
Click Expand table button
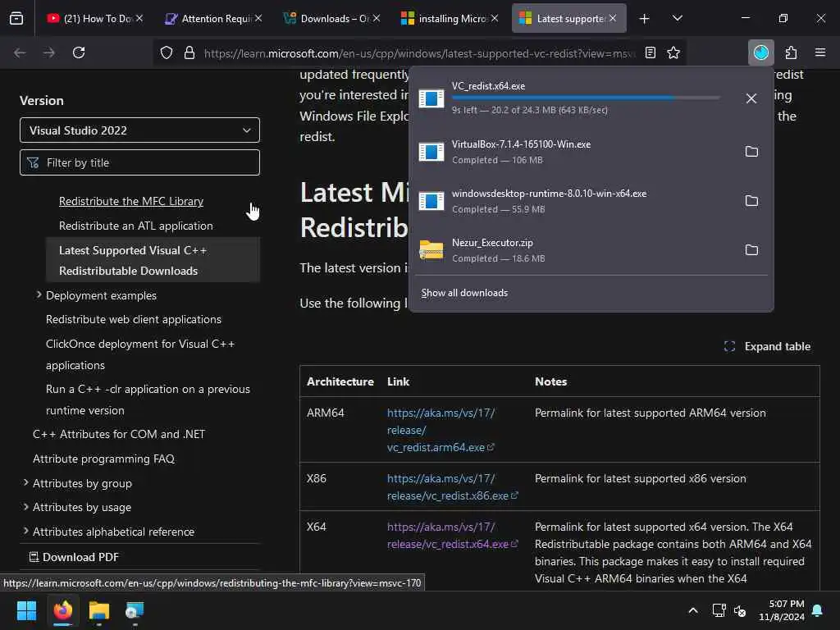pyautogui.click(x=767, y=347)
